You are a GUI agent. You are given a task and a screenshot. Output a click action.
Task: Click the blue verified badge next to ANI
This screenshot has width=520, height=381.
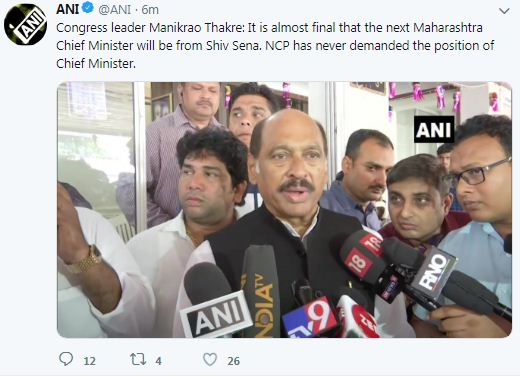click(88, 8)
